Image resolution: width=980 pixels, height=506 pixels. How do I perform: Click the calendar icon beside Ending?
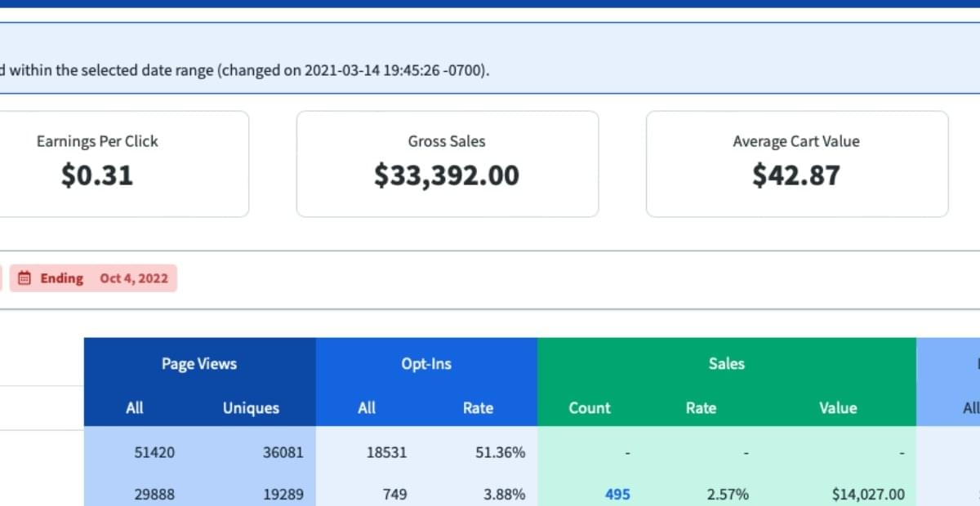24,278
